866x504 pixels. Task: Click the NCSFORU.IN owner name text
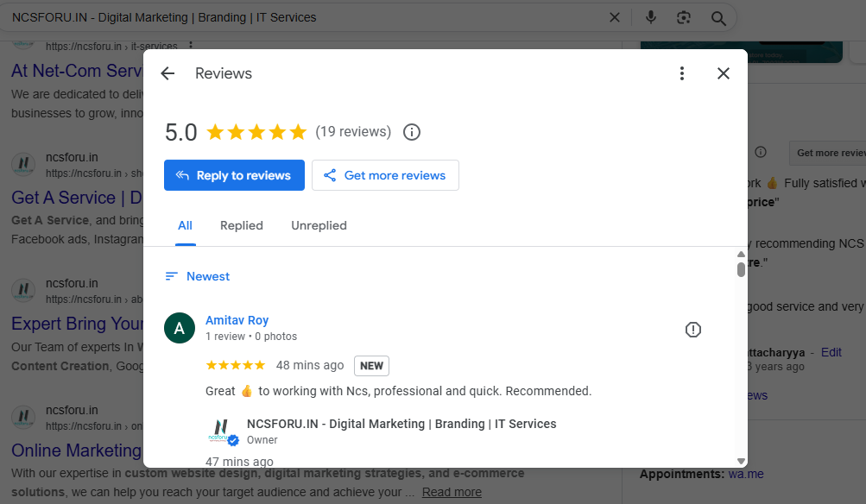click(401, 424)
